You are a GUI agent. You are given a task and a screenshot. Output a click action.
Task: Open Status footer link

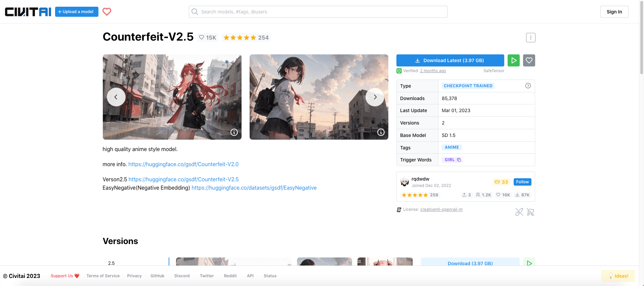[x=270, y=276]
